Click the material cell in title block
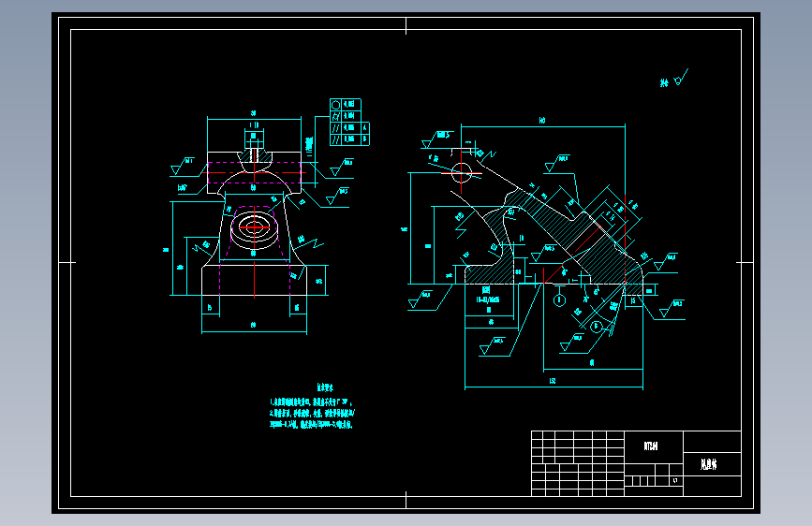 pos(654,446)
